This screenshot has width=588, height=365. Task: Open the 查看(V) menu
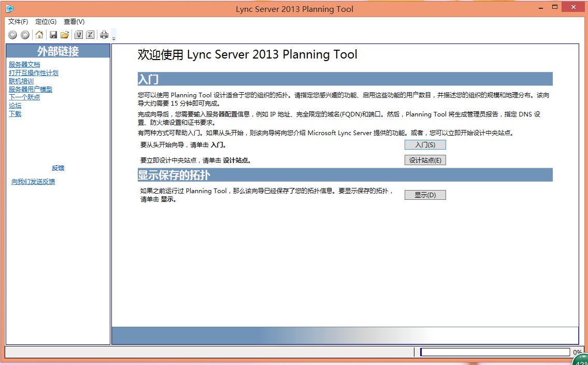[74, 22]
